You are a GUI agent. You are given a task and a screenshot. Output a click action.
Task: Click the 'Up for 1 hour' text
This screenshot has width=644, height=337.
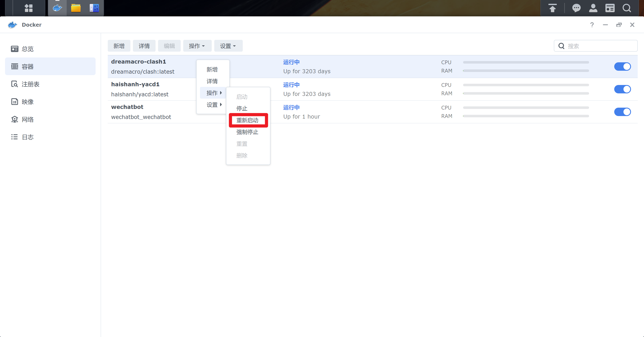(301, 117)
